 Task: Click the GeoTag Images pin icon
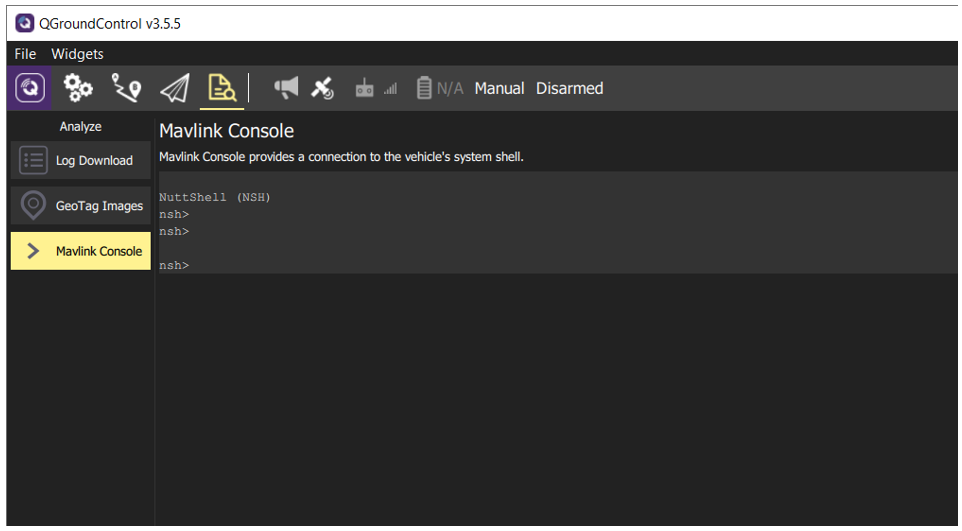pyautogui.click(x=33, y=205)
